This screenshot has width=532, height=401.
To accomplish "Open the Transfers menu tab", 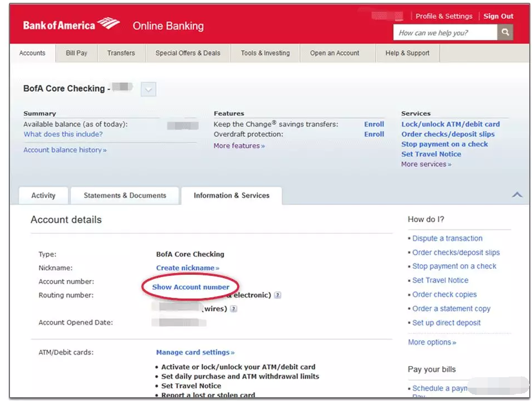I will (121, 53).
